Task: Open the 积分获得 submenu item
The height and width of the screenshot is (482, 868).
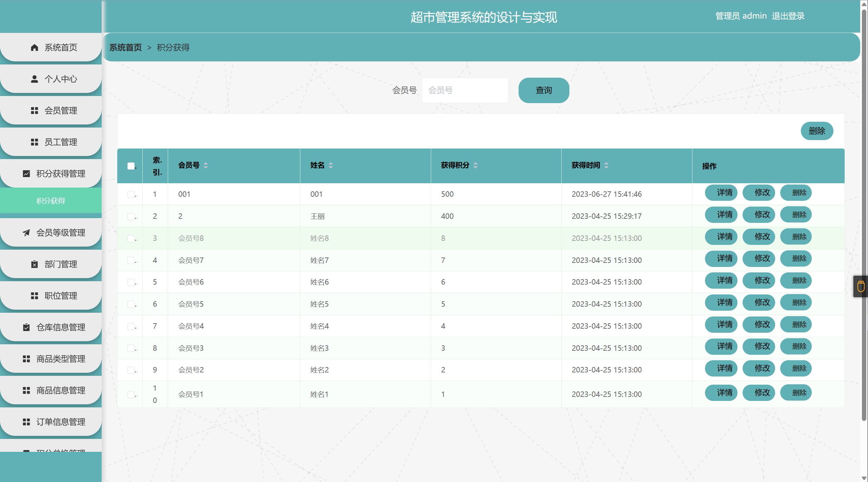Action: (x=51, y=201)
